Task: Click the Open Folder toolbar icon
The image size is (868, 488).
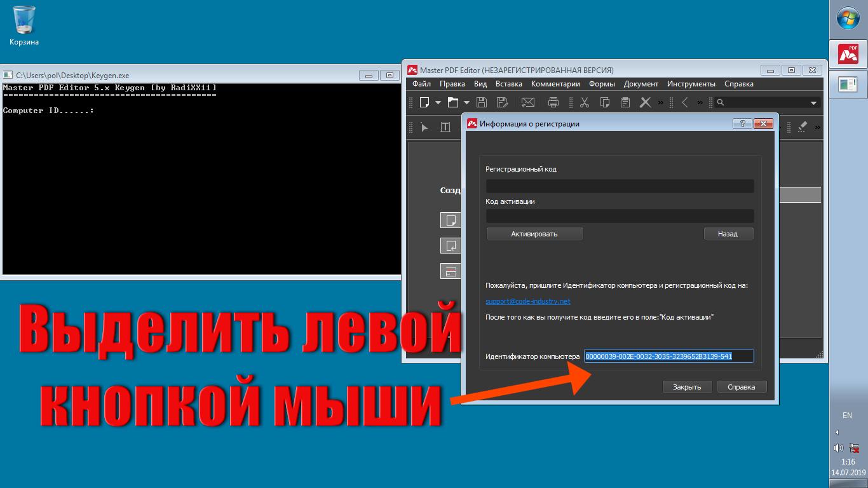Action: (x=453, y=102)
